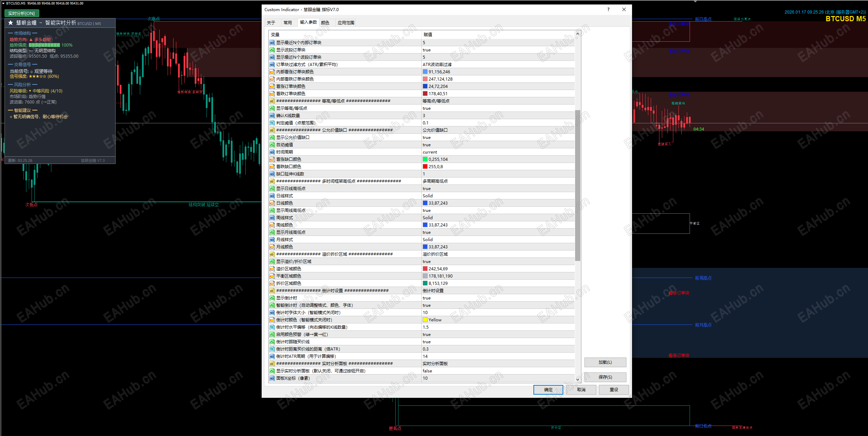Click the green 看涨缺口颜色 color swatch
This screenshot has width=868, height=436.
tap(425, 159)
